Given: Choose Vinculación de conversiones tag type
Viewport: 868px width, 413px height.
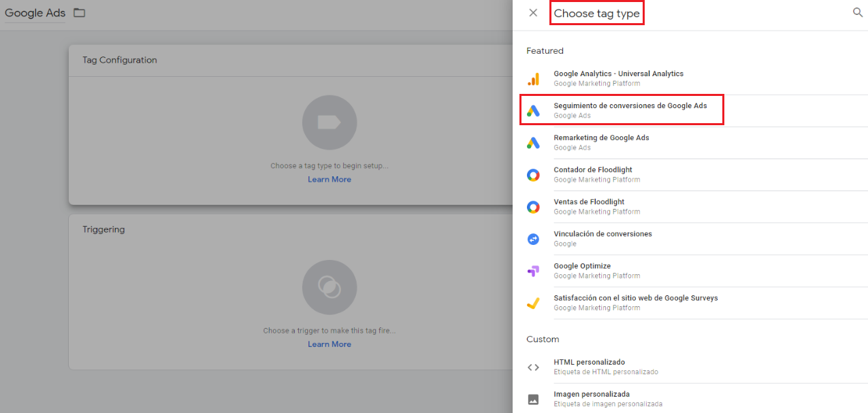Looking at the screenshot, I should pos(690,239).
